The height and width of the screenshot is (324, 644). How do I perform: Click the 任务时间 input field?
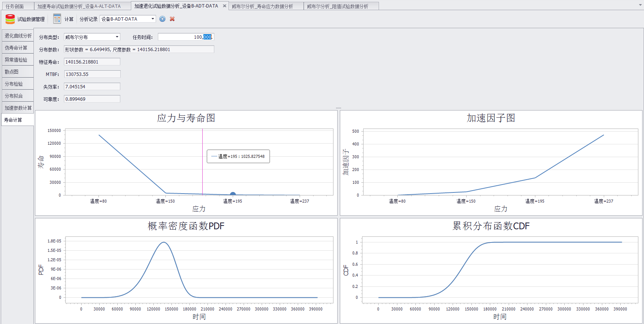tap(180, 37)
